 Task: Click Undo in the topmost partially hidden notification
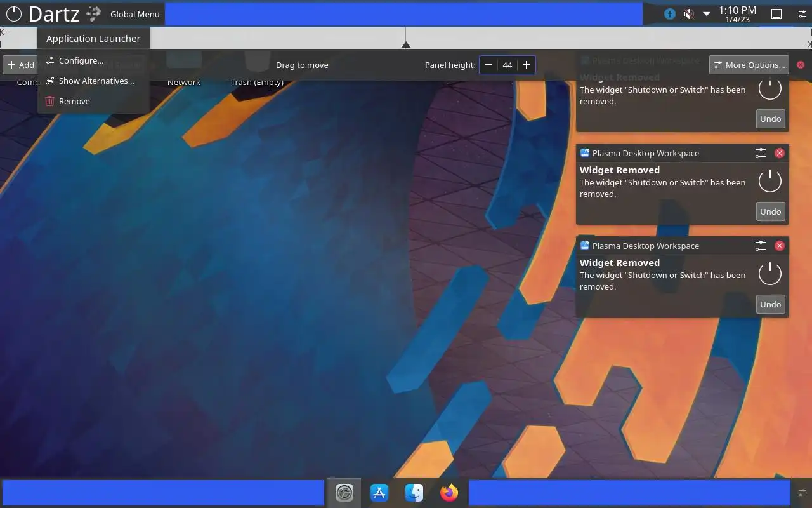click(x=771, y=119)
